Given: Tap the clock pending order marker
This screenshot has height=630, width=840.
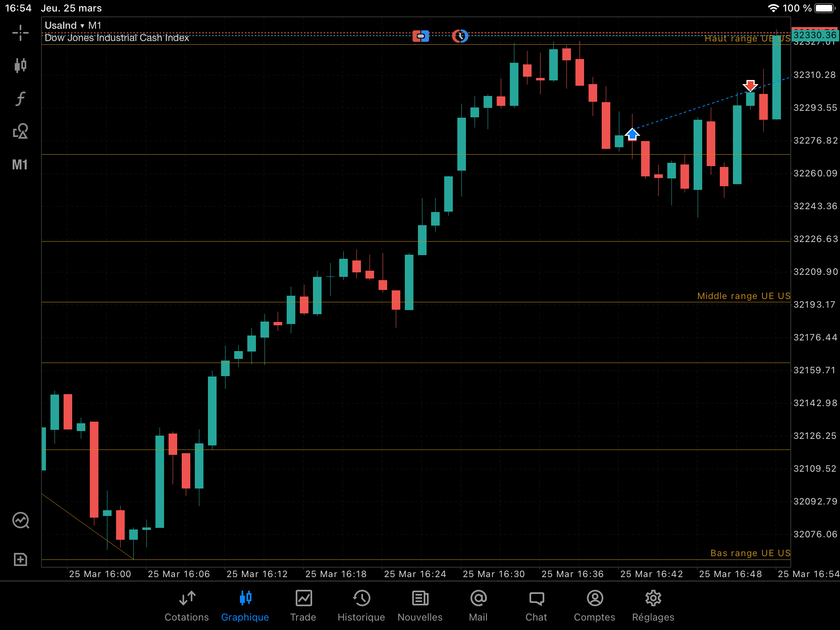Looking at the screenshot, I should tap(460, 36).
